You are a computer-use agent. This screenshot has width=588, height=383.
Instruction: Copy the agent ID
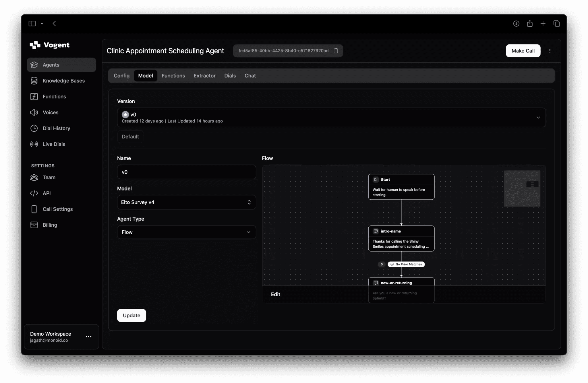click(x=336, y=50)
